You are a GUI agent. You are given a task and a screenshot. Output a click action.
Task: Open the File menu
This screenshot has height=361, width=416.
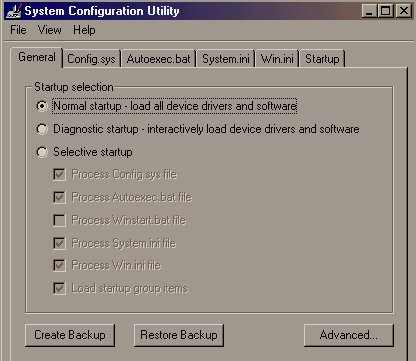coord(18,30)
